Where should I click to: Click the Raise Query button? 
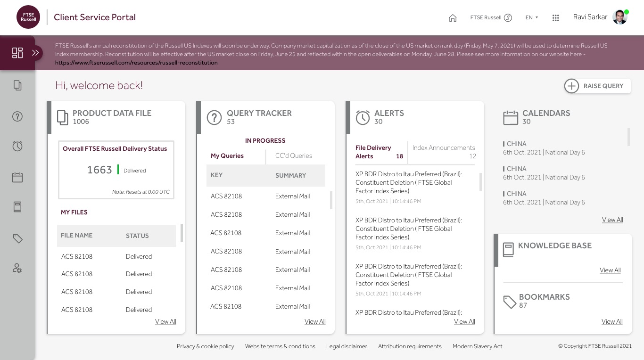coord(597,86)
